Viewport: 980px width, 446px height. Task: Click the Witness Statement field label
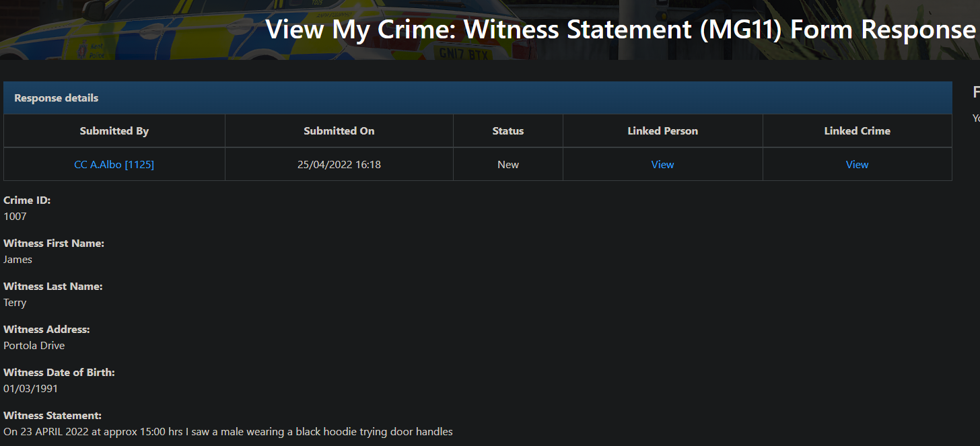point(53,416)
